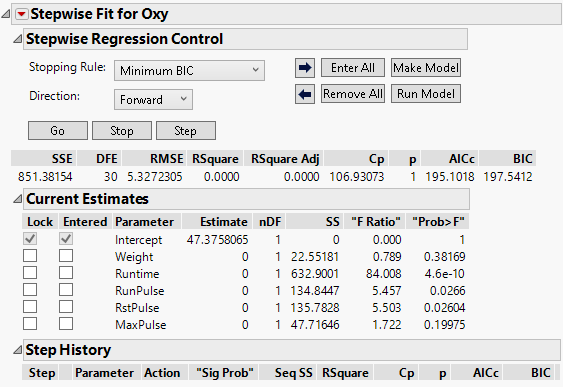Click the MaxPulse SS value 47.71646
This screenshot has height=387, width=563.
[x=315, y=325]
